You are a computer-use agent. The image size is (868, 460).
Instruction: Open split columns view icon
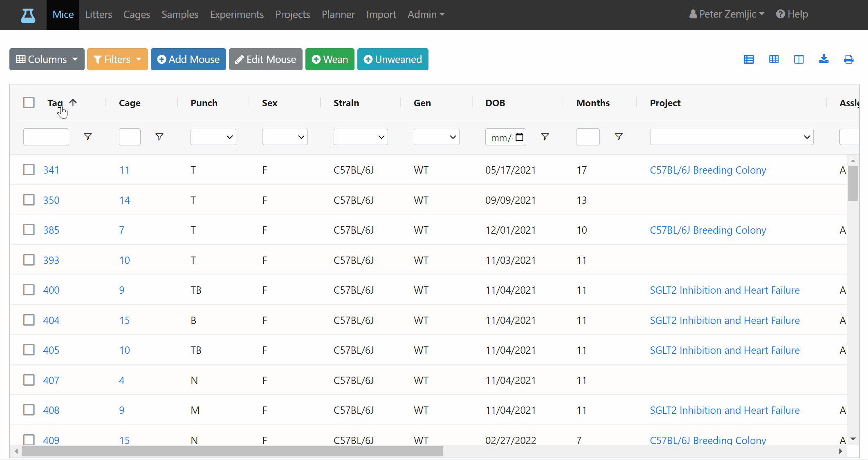click(799, 59)
